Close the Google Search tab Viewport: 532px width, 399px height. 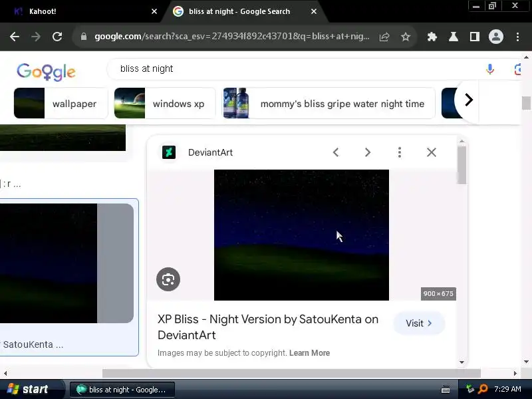point(314,11)
